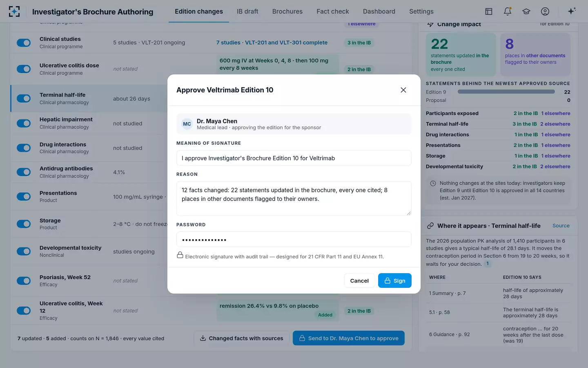Viewport: 588px width, 368px height.
Task: Focus the Password field
Action: (x=294, y=239)
